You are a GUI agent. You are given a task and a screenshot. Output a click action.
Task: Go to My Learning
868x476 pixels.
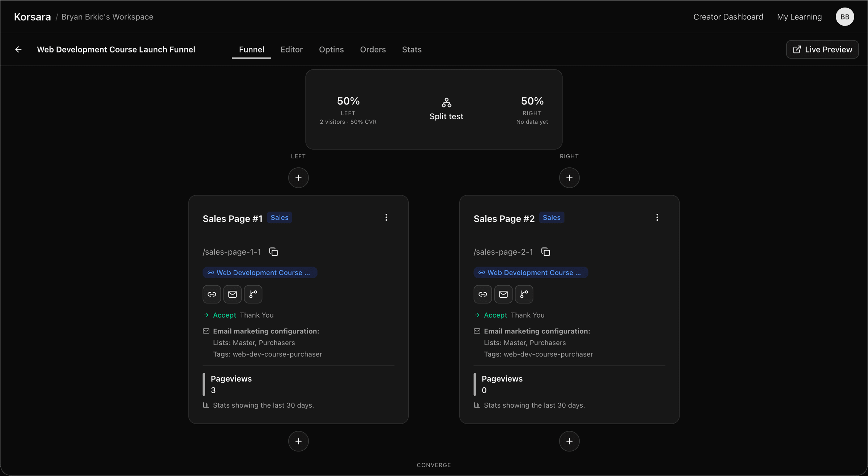799,17
